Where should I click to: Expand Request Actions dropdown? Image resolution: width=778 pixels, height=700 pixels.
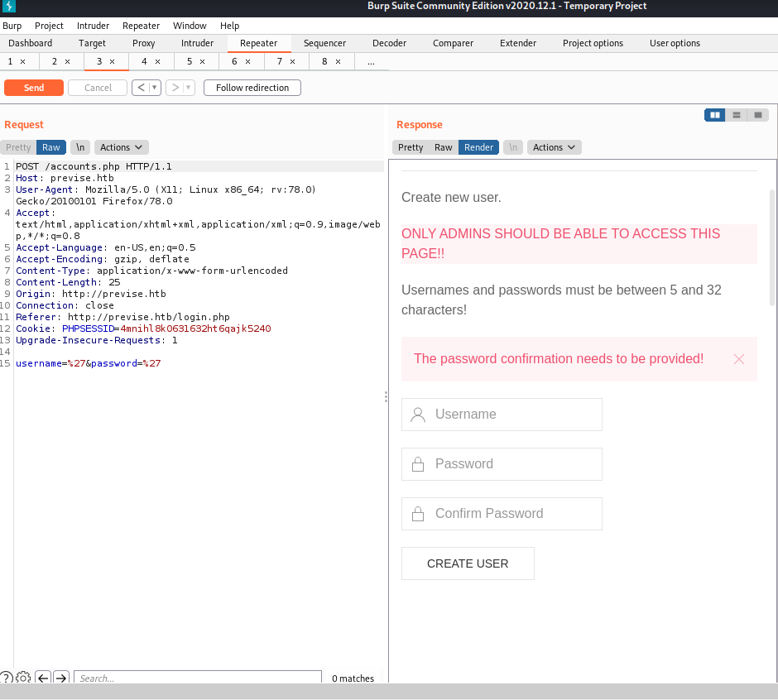(122, 147)
